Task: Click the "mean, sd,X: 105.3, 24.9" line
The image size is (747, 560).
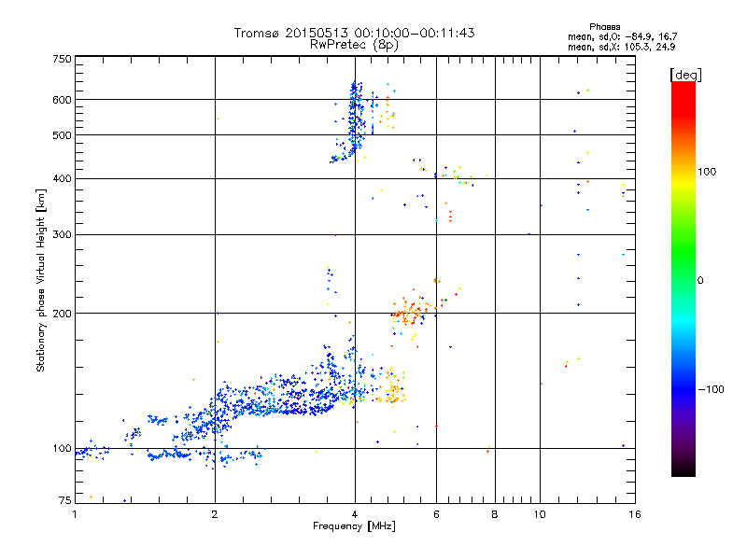Action: (x=621, y=47)
